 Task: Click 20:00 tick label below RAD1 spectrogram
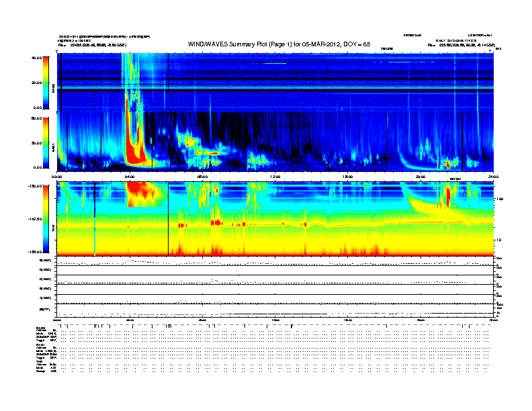pos(420,177)
